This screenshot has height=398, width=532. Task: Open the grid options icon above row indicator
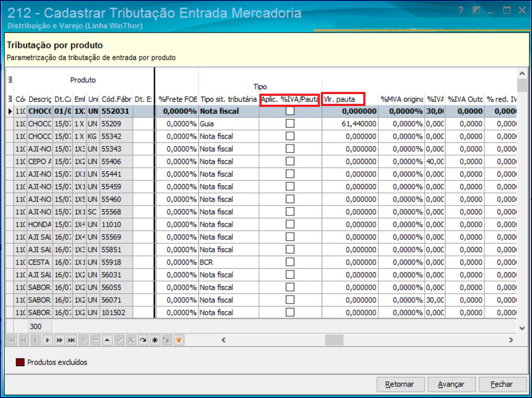(10, 80)
